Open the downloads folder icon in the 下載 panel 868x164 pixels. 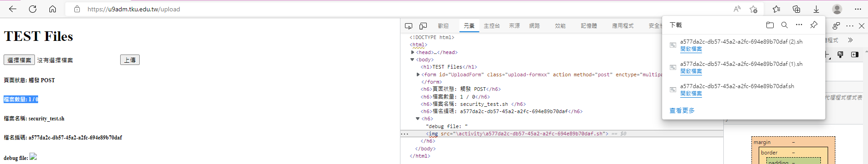[x=770, y=25]
